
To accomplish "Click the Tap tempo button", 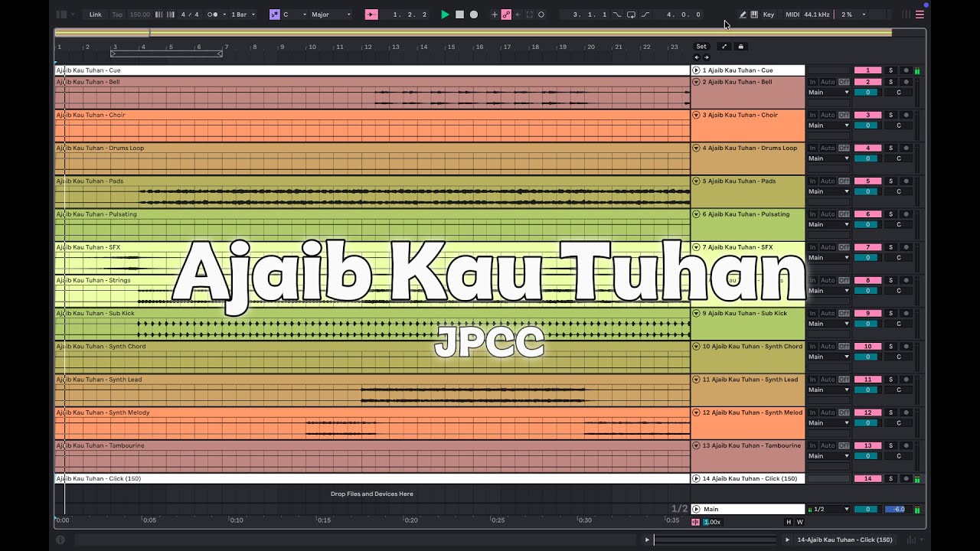I will [x=117, y=15].
